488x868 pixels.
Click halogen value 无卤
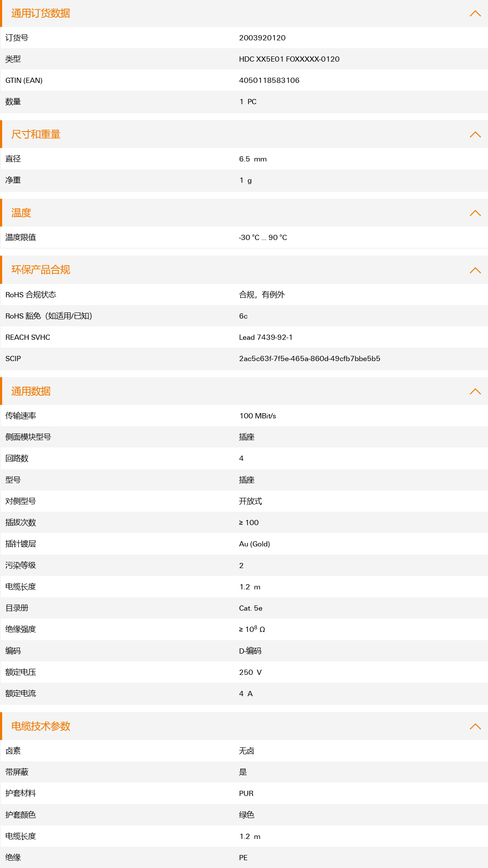click(x=247, y=751)
